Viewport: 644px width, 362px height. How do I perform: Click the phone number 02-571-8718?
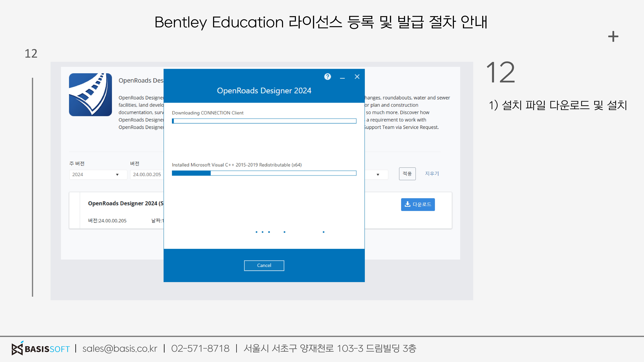click(200, 348)
